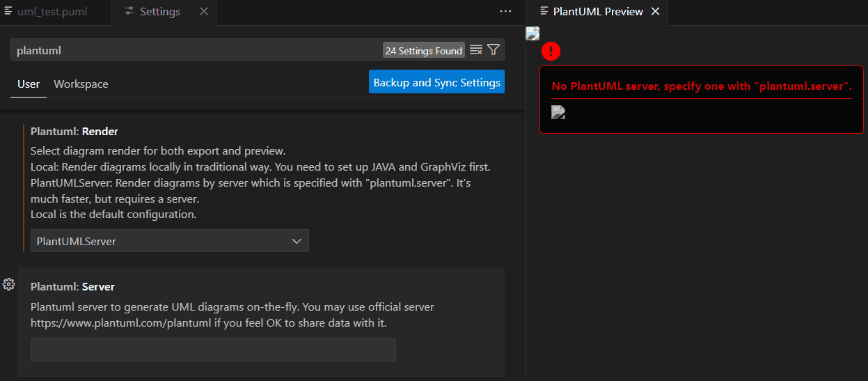Click the Clear Settings Search Input icon
The width and height of the screenshot is (868, 381).
(476, 50)
